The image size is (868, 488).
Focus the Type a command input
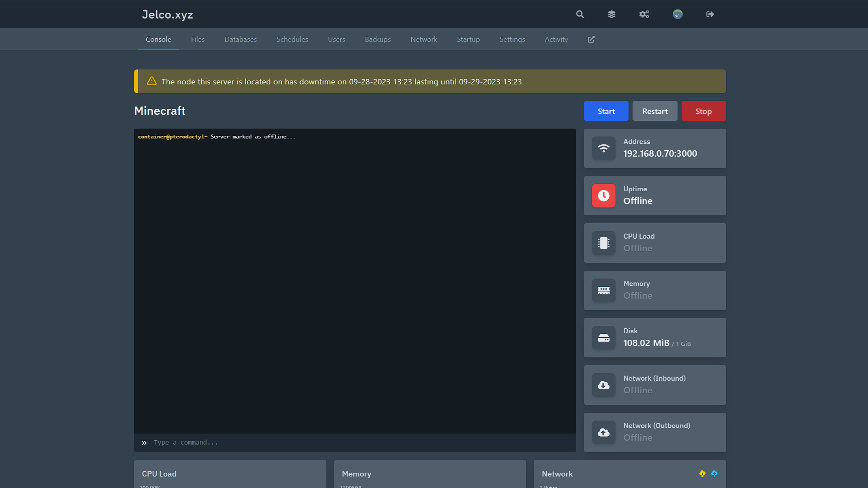click(x=355, y=443)
